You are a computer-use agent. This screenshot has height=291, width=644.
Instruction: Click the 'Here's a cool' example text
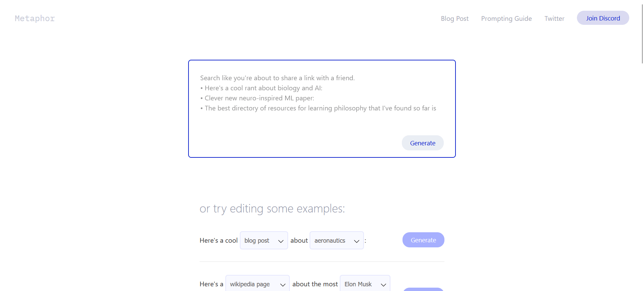(218, 240)
